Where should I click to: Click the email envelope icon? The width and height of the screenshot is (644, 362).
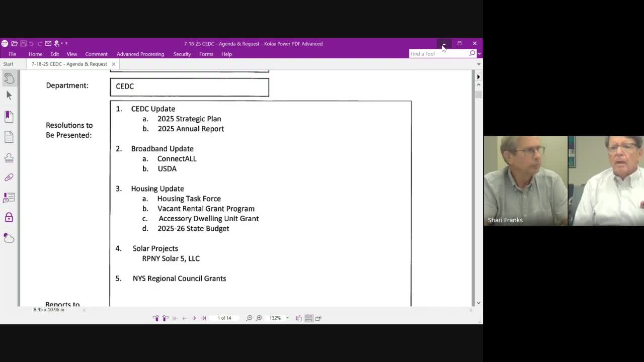[x=48, y=44]
